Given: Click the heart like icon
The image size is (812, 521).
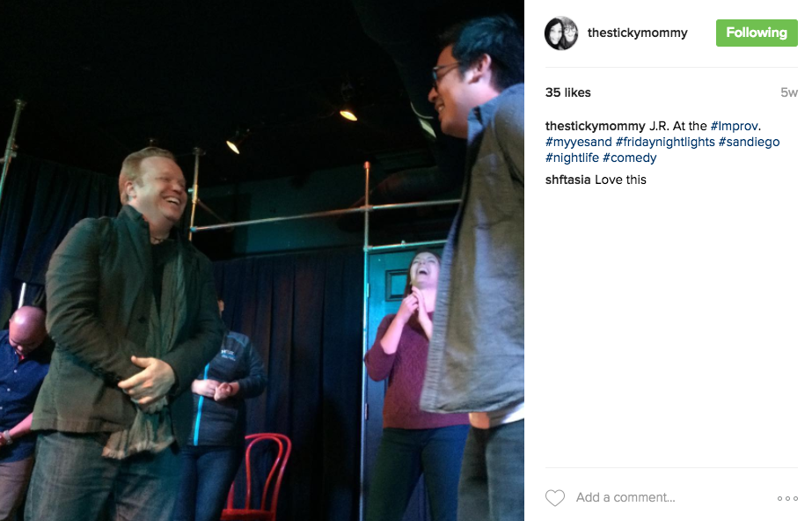Looking at the screenshot, I should [554, 498].
